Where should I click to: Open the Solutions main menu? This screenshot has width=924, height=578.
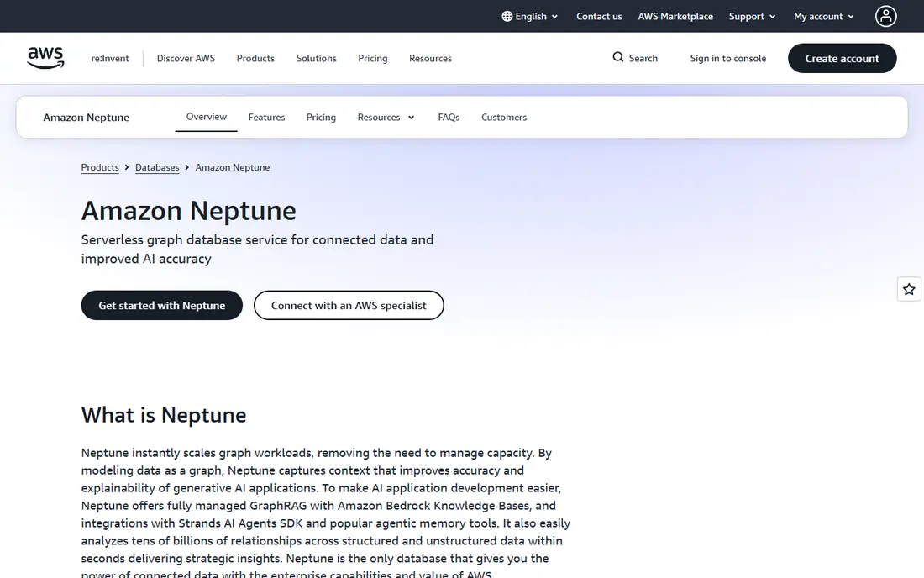point(316,58)
